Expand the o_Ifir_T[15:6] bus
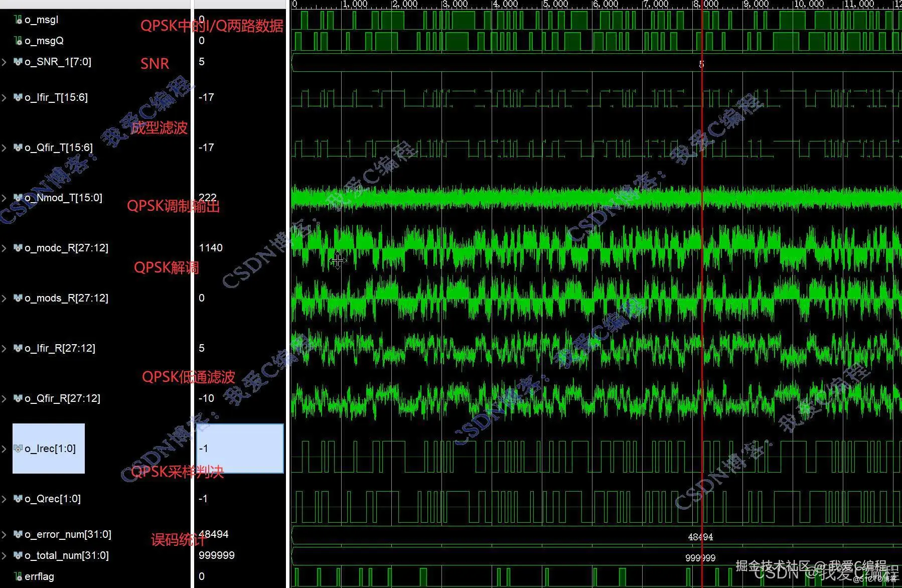The image size is (902, 588). click(4, 97)
